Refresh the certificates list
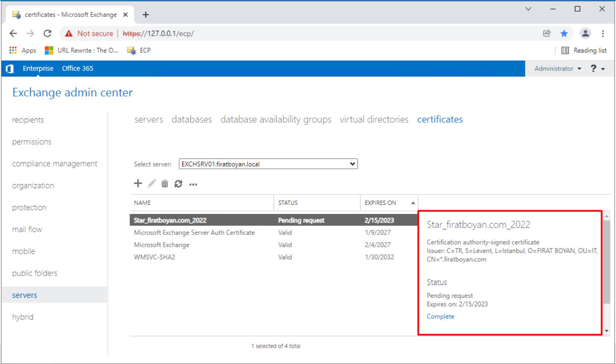 178,184
